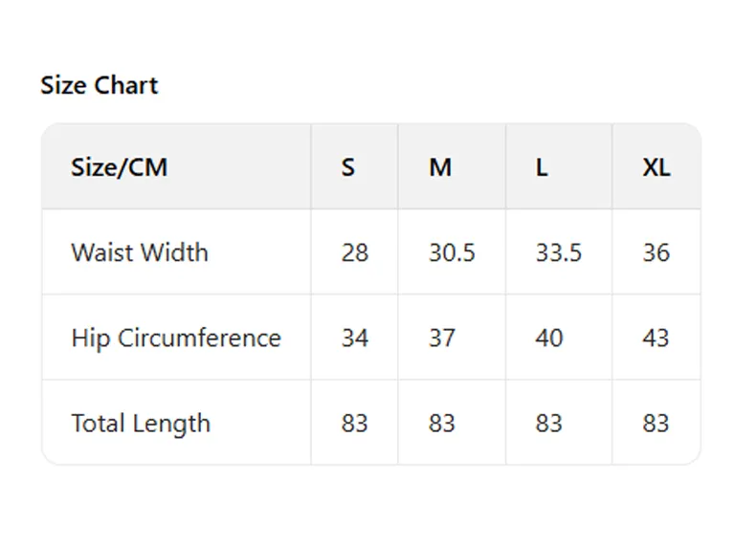Screen dimensions: 756x546
Task: Click the Total Length row label
Action: [141, 423]
